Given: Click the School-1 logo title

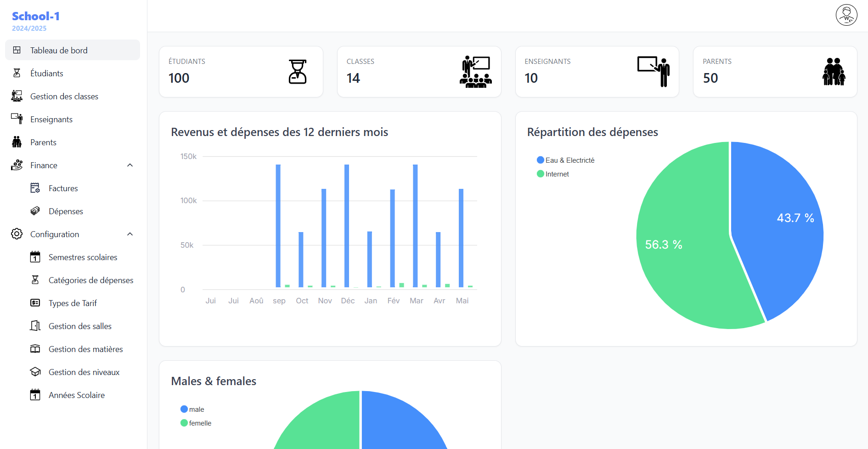Looking at the screenshot, I should coord(36,16).
